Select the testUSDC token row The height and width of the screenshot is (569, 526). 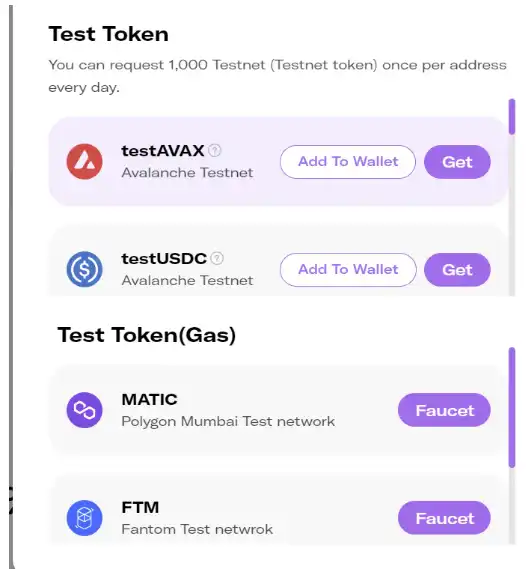[278, 261]
